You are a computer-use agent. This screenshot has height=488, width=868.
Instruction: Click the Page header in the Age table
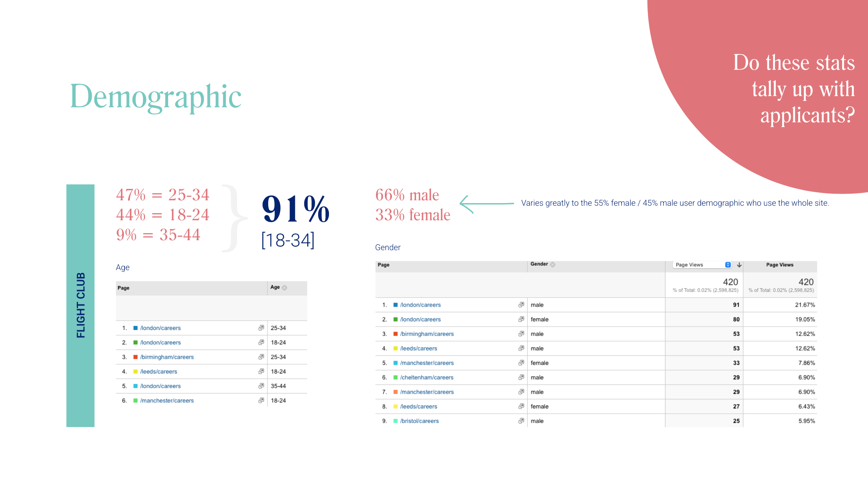(123, 288)
